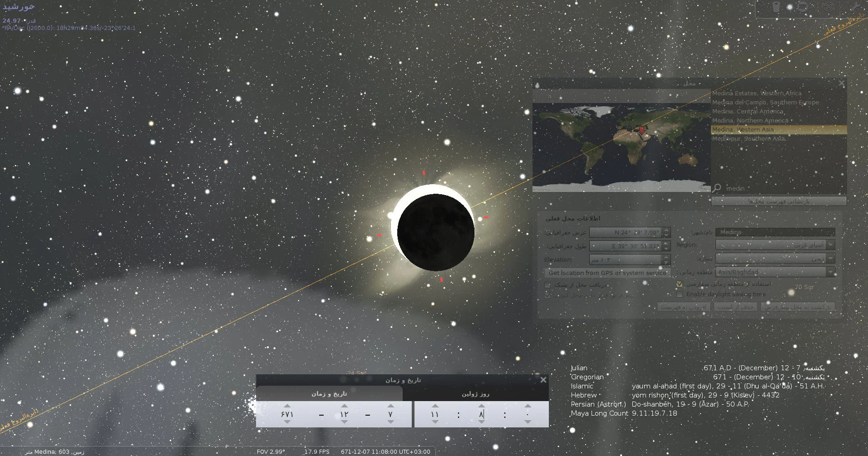Click '17.9 FPS' in the status bar
Image resolution: width=868 pixels, height=456 pixels.
(x=317, y=452)
